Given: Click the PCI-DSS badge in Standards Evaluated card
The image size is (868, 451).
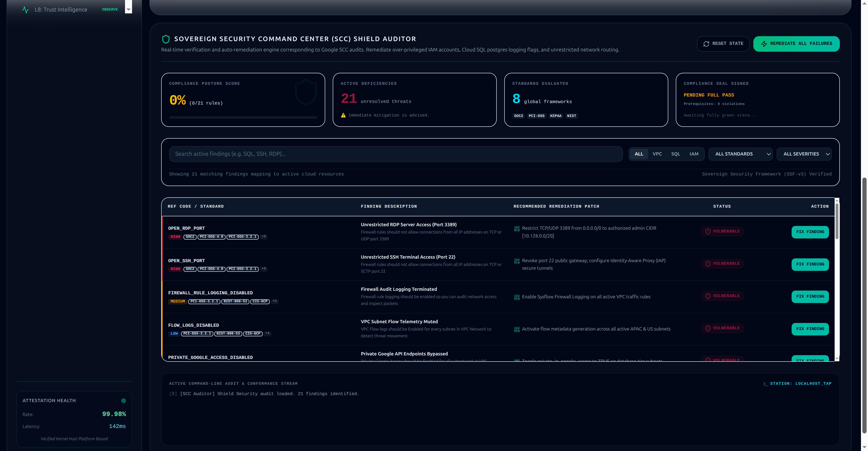Looking at the screenshot, I should [536, 116].
